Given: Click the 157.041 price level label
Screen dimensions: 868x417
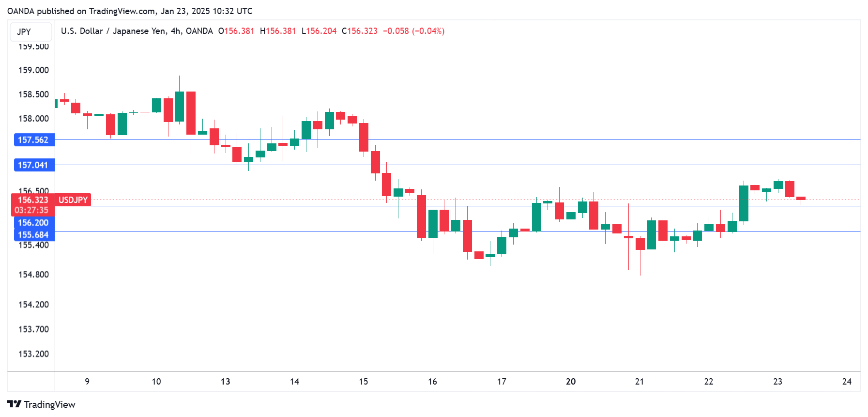Looking at the screenshot, I should tap(33, 165).
